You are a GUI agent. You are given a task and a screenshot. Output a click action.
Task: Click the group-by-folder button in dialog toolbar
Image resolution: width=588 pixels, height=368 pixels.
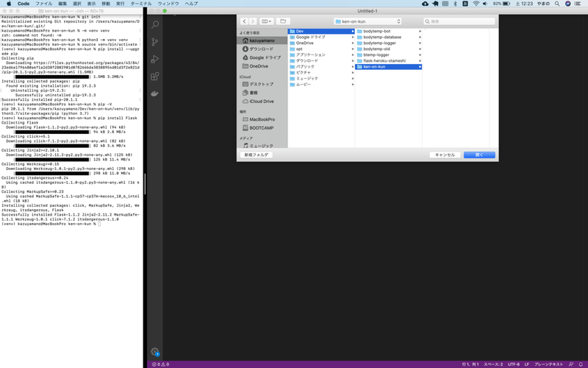click(x=283, y=21)
